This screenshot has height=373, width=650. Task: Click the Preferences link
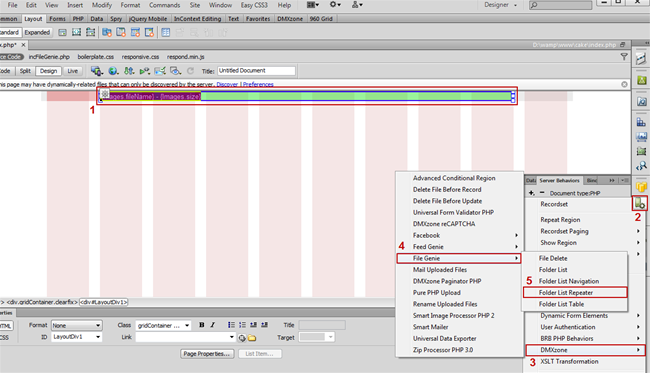click(x=258, y=84)
